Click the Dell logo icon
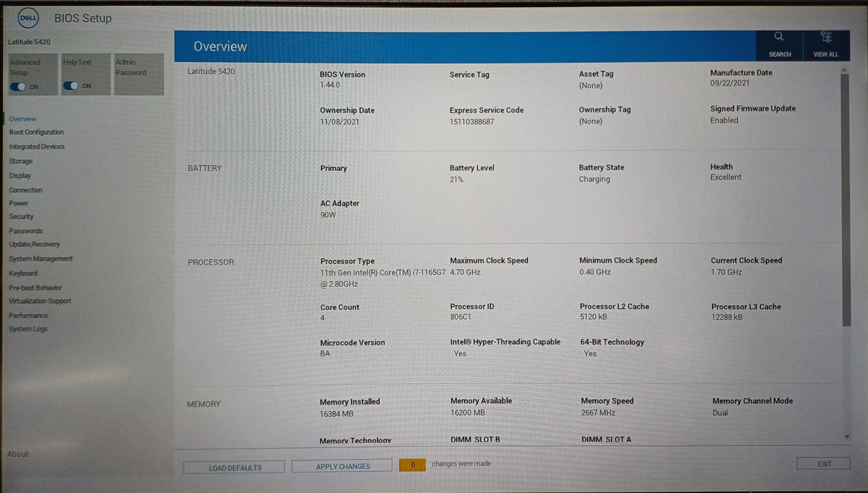This screenshot has width=868, height=493. [28, 18]
